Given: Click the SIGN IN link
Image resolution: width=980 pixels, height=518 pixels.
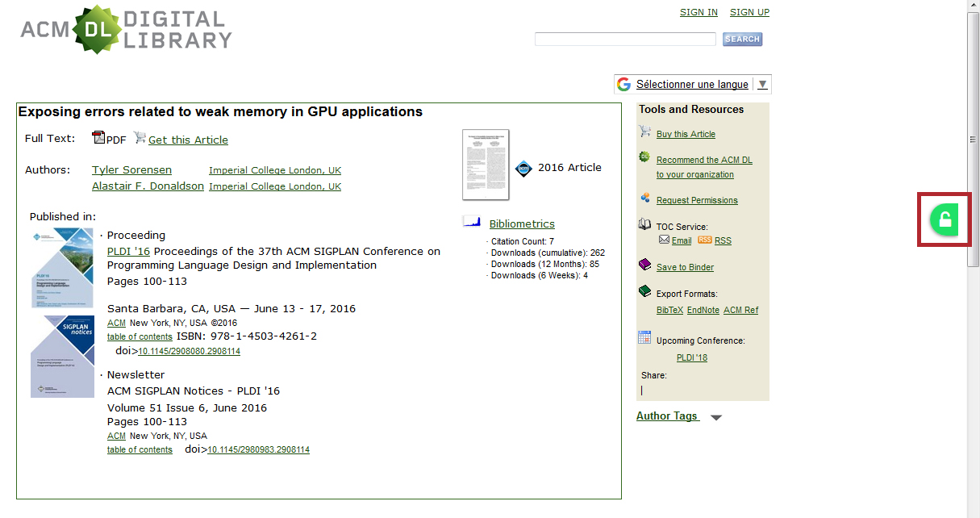Looking at the screenshot, I should point(699,12).
